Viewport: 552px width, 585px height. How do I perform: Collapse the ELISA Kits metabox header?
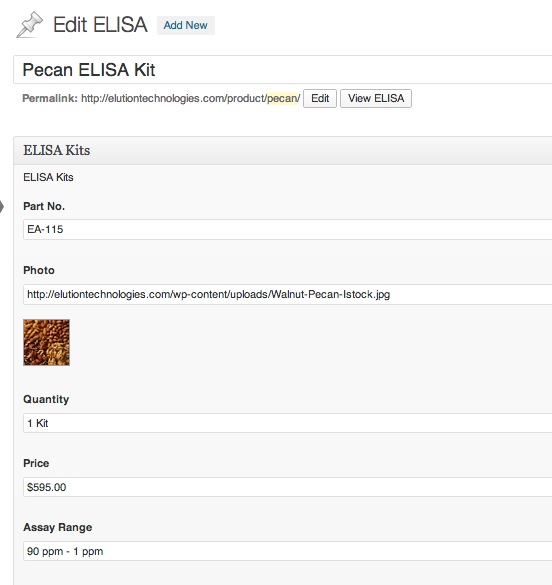[x=283, y=150]
